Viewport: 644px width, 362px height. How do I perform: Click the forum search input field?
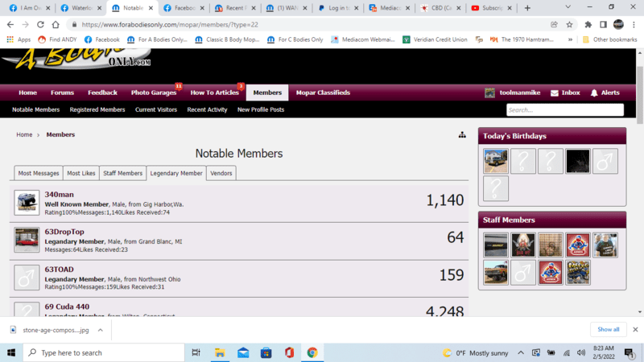(x=564, y=109)
